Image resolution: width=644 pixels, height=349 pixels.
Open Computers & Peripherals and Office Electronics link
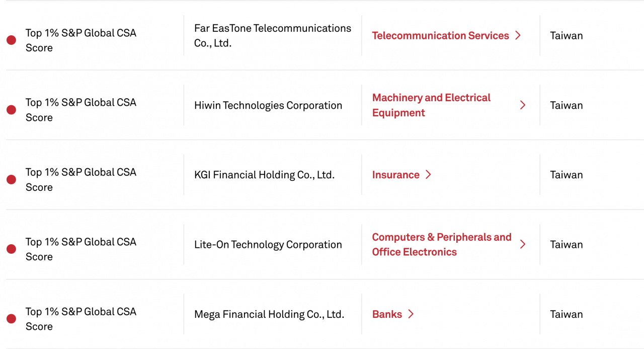coord(441,245)
